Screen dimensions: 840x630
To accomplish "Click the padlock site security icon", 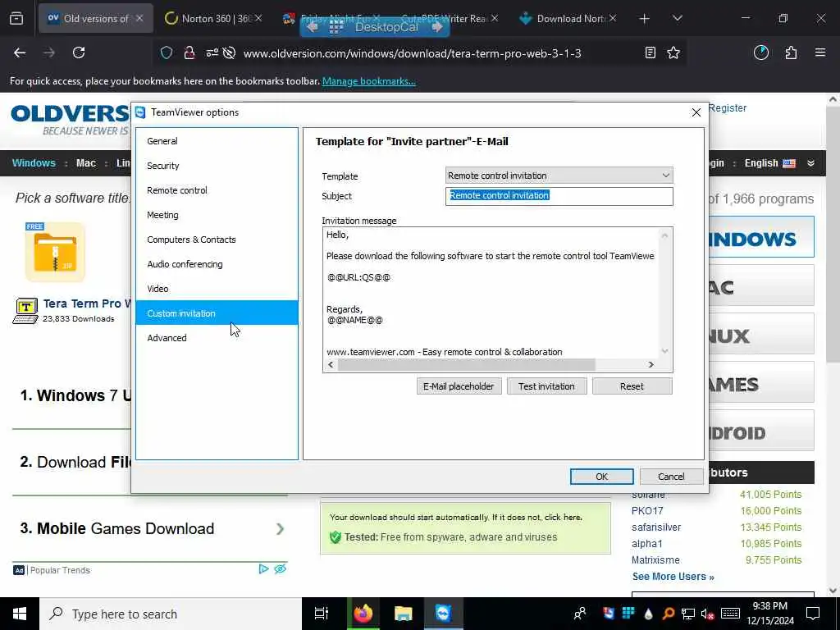I will pyautogui.click(x=189, y=52).
